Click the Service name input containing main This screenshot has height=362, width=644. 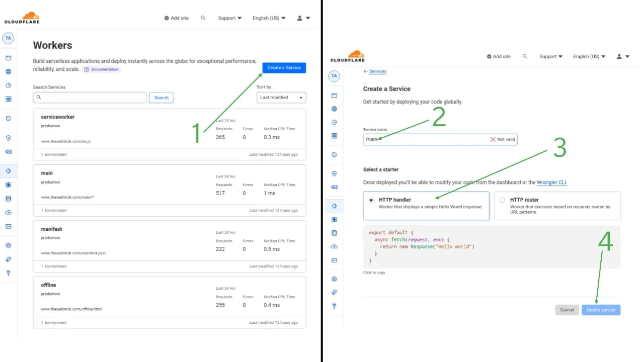tap(440, 139)
